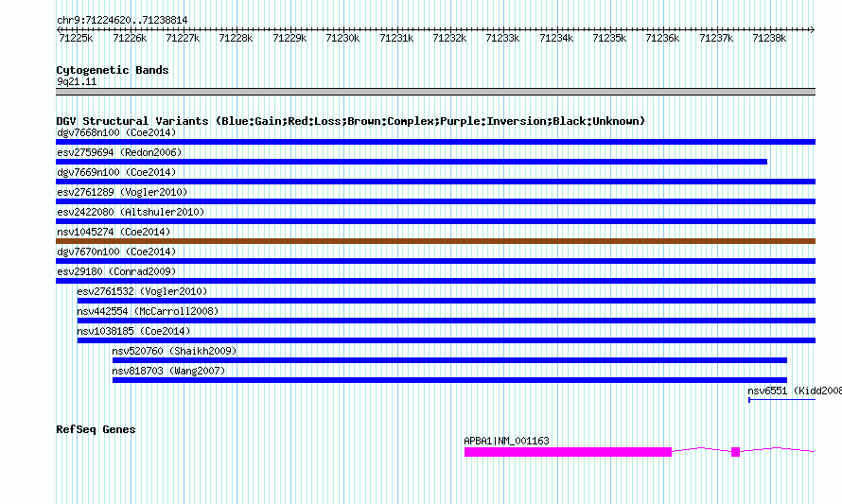Click the large magenta APBA1 exon block
This screenshot has width=842, height=504.
pyautogui.click(x=569, y=452)
